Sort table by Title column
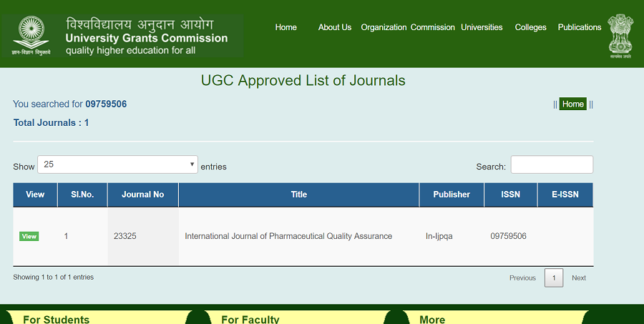This screenshot has width=644, height=324. 298,195
